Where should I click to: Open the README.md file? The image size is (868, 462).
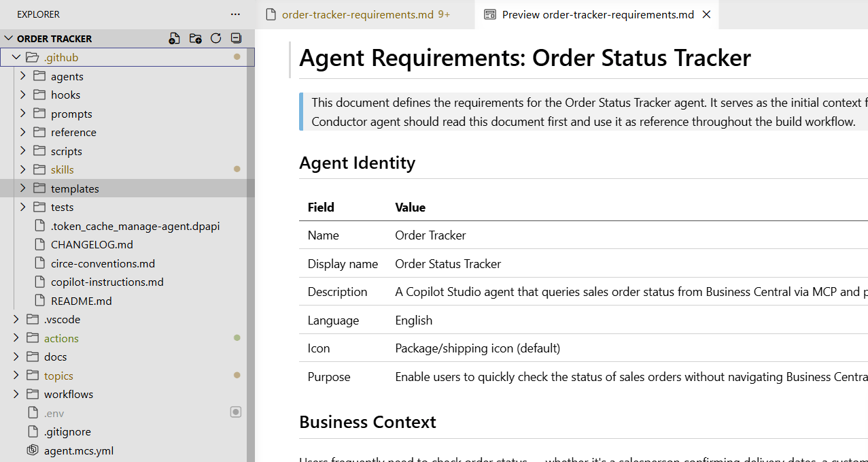point(81,301)
